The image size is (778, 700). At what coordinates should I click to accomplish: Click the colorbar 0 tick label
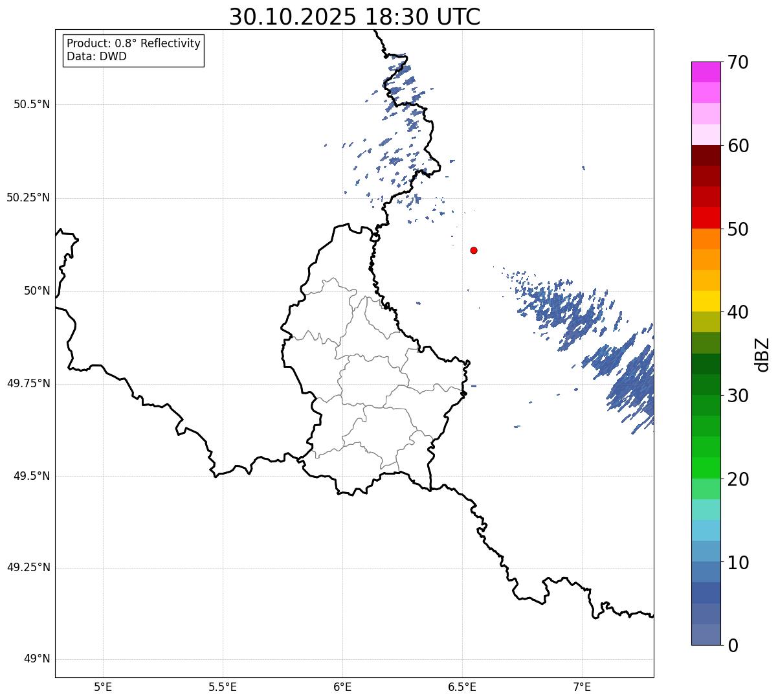[x=733, y=646]
